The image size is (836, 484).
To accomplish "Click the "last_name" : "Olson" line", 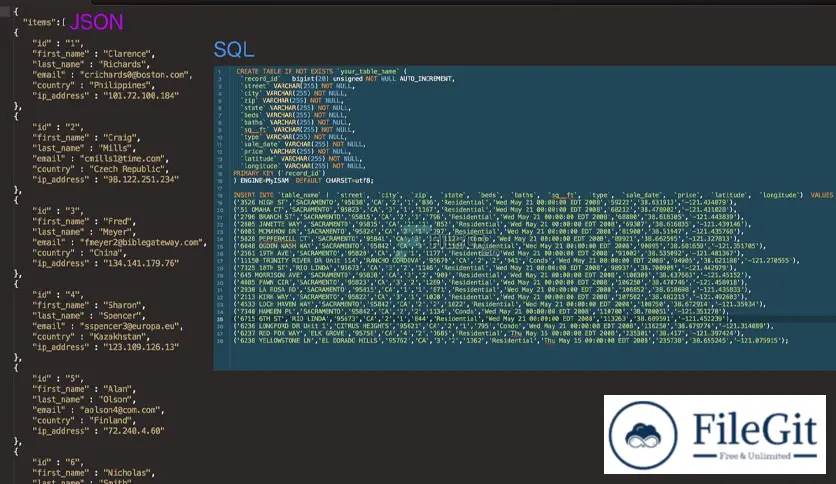I will [84, 399].
